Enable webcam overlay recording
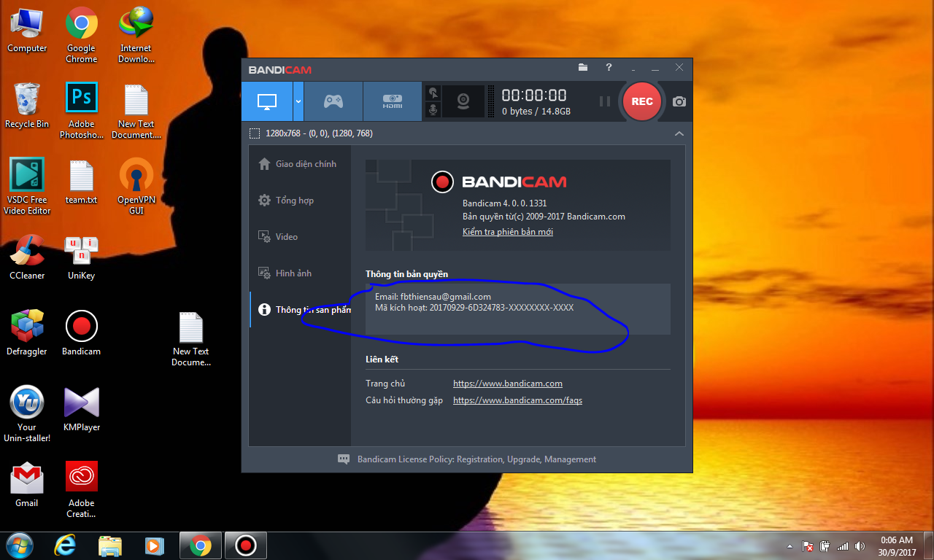 click(x=463, y=101)
